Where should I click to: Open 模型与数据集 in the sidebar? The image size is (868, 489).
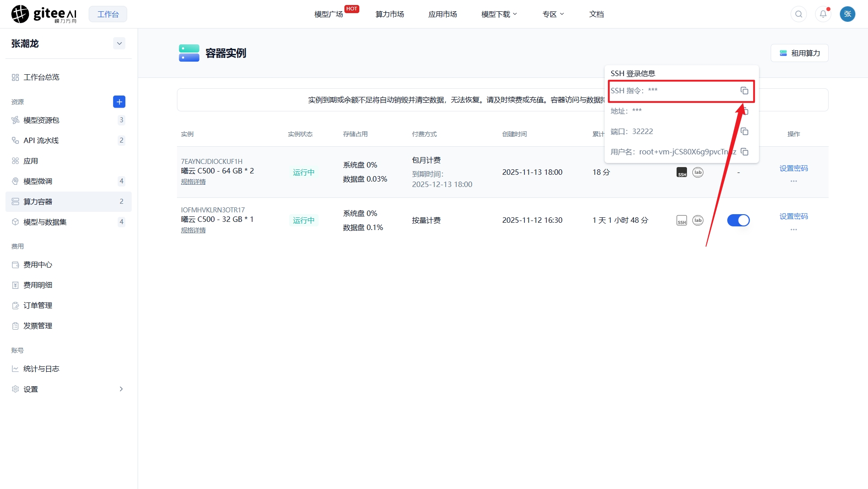pyautogui.click(x=68, y=222)
